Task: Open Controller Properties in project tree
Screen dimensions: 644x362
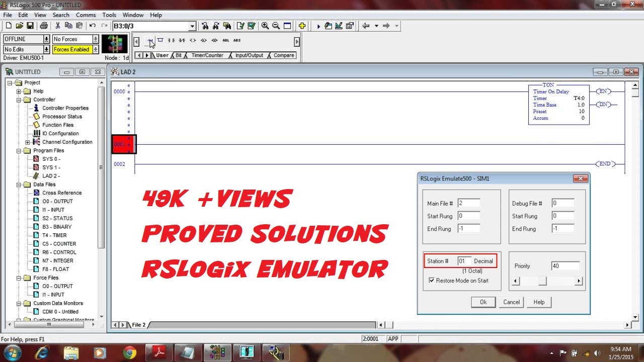Action: click(x=65, y=108)
